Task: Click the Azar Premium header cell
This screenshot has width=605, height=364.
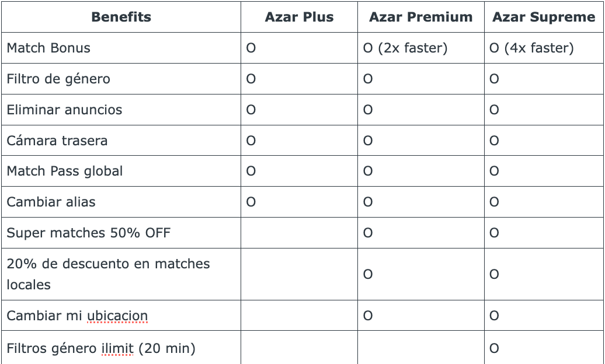Action: point(420,17)
